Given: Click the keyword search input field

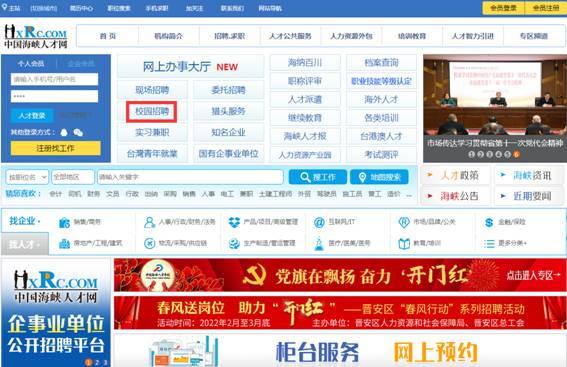Looking at the screenshot, I should pos(190,177).
